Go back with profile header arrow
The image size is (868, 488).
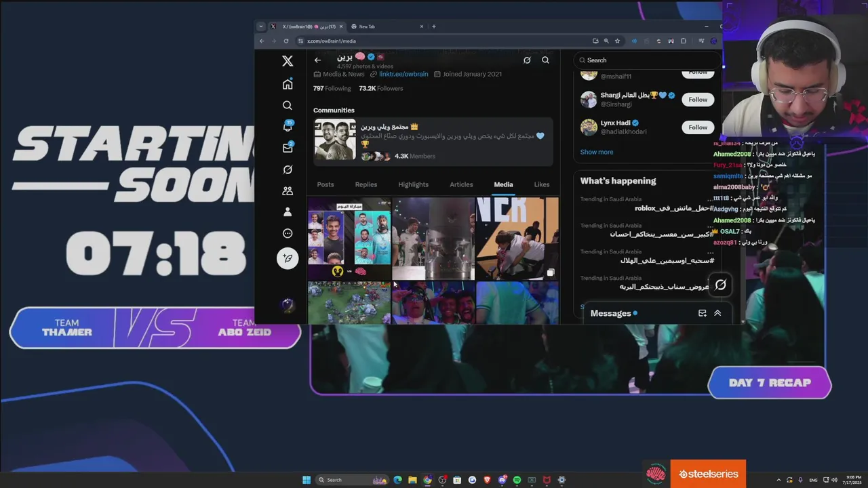coord(317,60)
